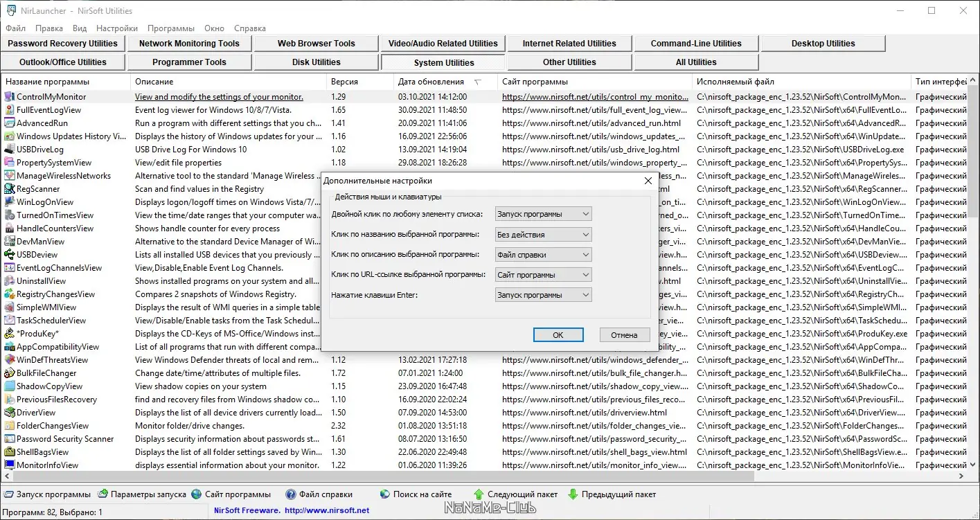Switch to All Utilities tab
Image resolution: width=980 pixels, height=520 pixels.
(x=696, y=62)
